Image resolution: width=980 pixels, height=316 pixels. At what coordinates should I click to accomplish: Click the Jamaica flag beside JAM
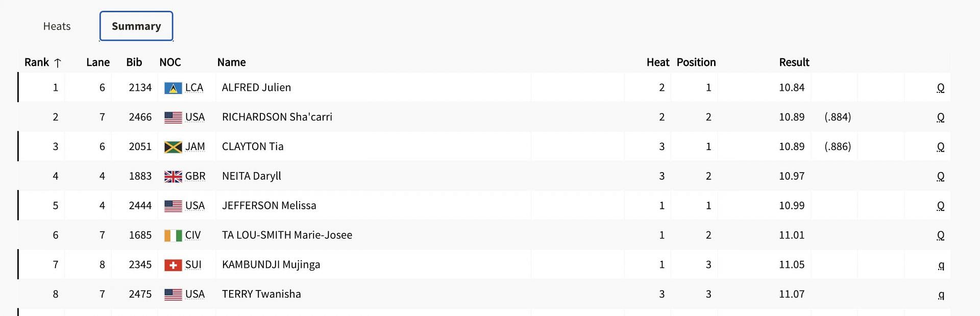(173, 147)
